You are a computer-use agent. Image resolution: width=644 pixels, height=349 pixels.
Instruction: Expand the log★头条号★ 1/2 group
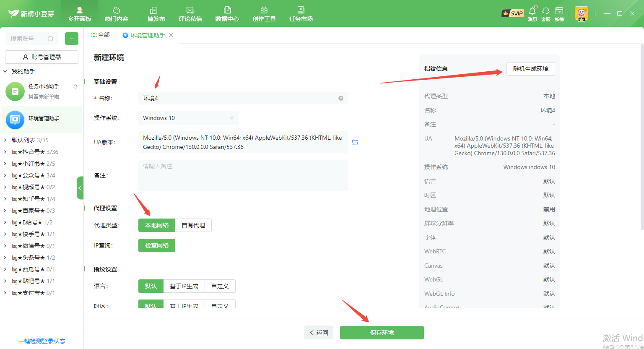tap(5, 258)
